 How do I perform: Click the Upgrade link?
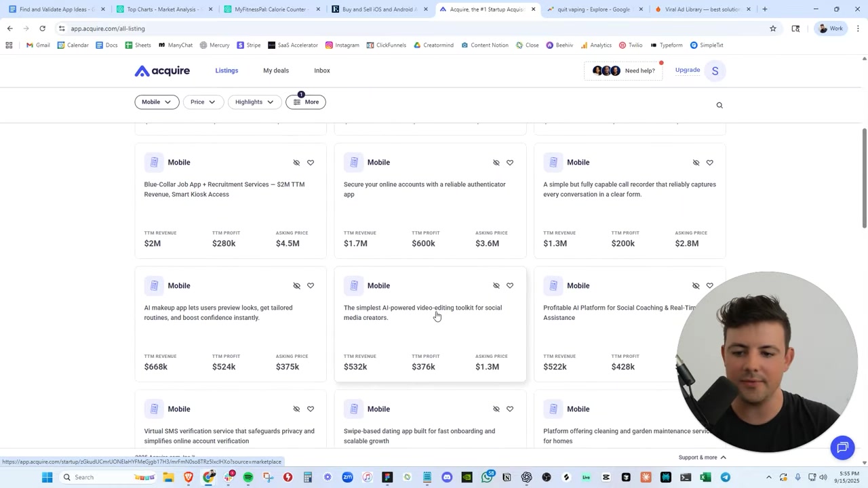[x=687, y=70]
